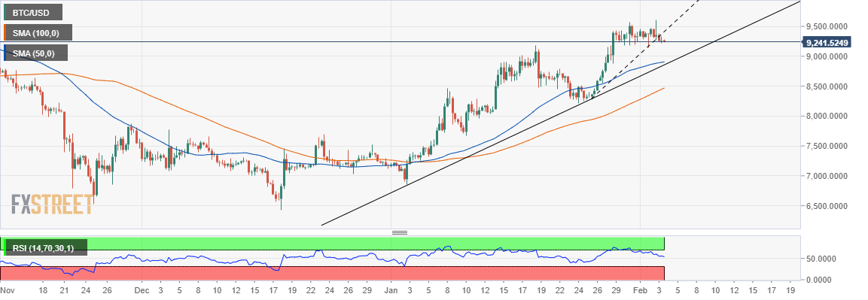The width and height of the screenshot is (868, 300).
Task: Click the bright green bar beside RSI label
Action: click(x=2, y=247)
